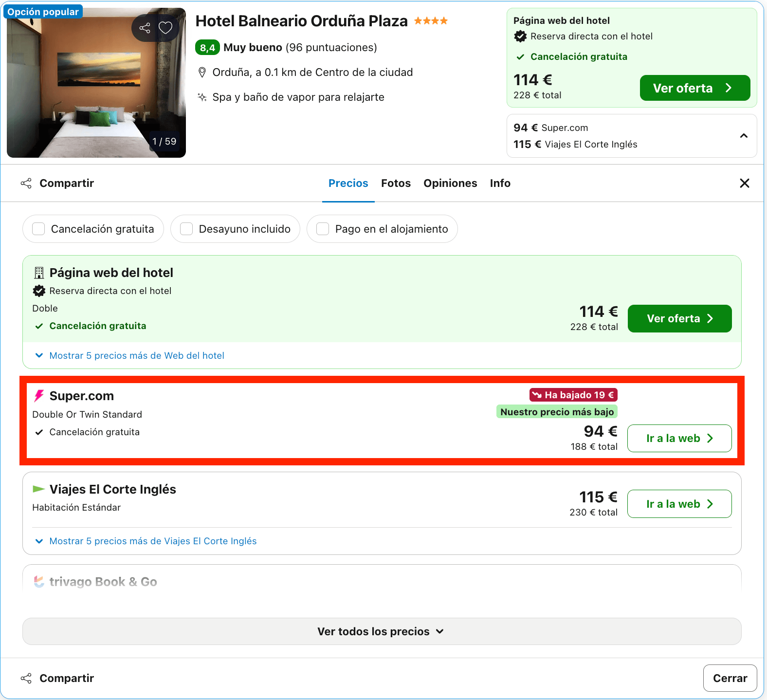
Task: Click the 1 / 59 photo counter
Action: tap(164, 142)
